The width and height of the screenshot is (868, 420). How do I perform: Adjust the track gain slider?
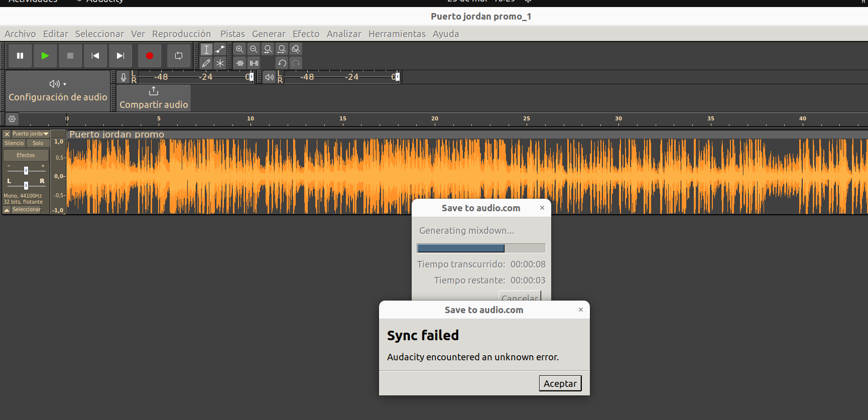pos(26,170)
